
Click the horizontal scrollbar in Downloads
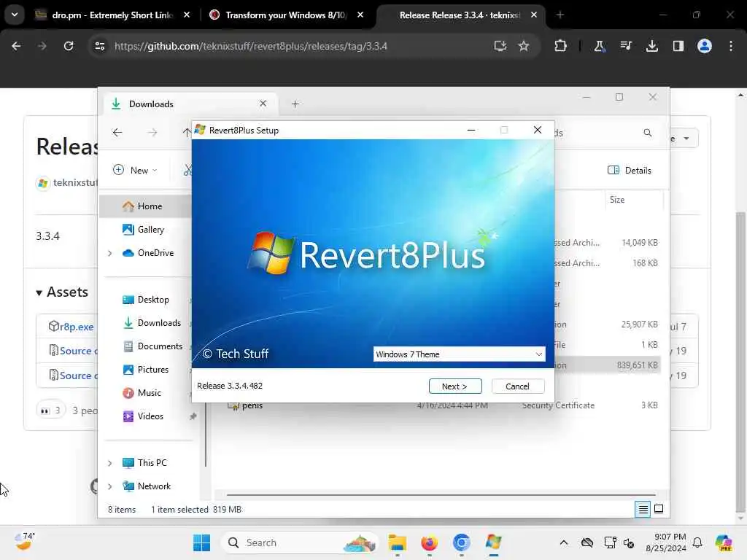pos(441,495)
